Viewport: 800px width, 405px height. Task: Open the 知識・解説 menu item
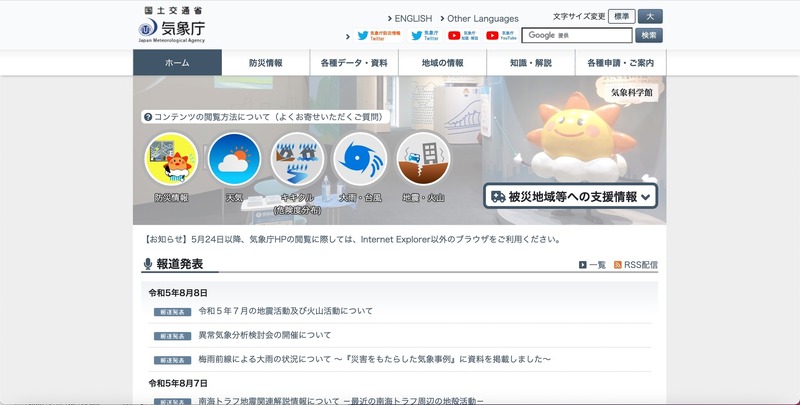[530, 63]
